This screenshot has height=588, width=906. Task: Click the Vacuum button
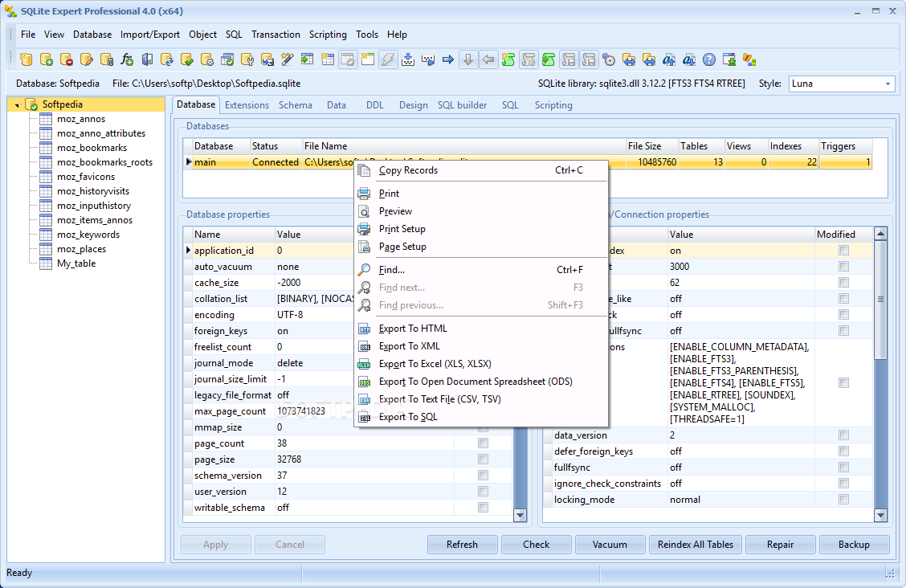(x=610, y=545)
